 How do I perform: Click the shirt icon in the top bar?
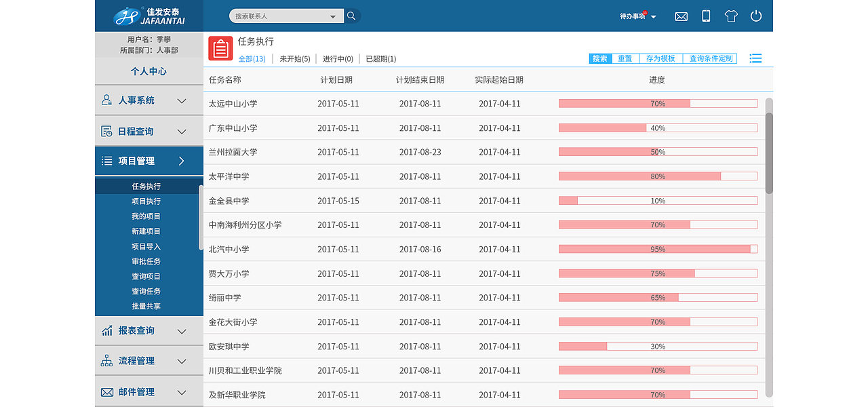[x=730, y=16]
